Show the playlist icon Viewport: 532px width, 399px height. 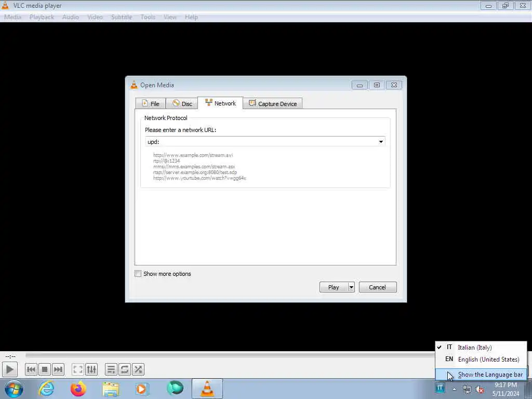click(111, 369)
